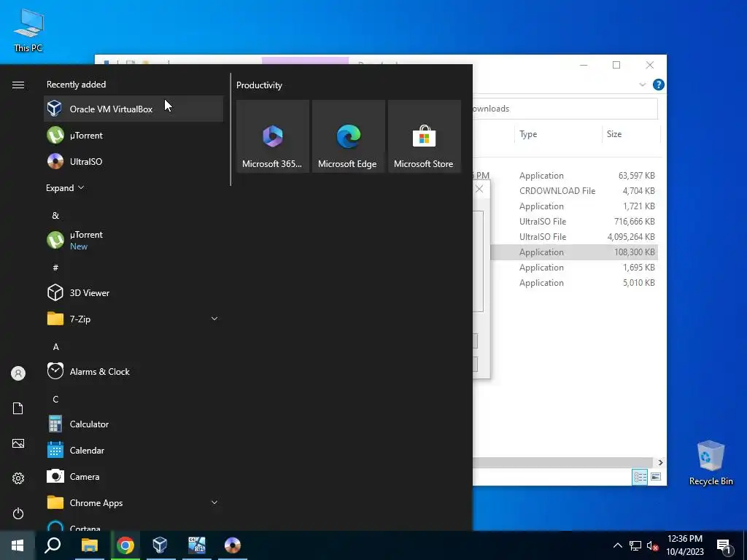
Task: Click the Microsoft 365 tile
Action: click(273, 136)
